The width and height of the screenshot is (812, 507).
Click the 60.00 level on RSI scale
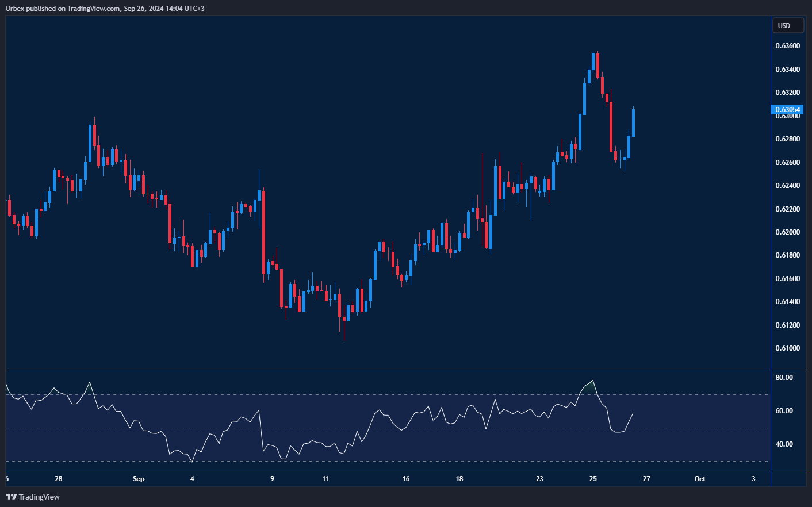pos(784,411)
